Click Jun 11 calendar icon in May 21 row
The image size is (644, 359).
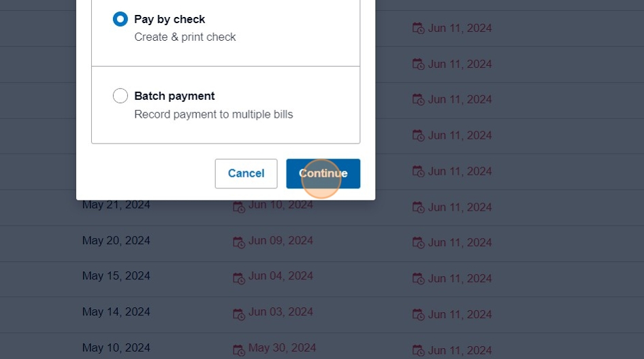tap(419, 207)
